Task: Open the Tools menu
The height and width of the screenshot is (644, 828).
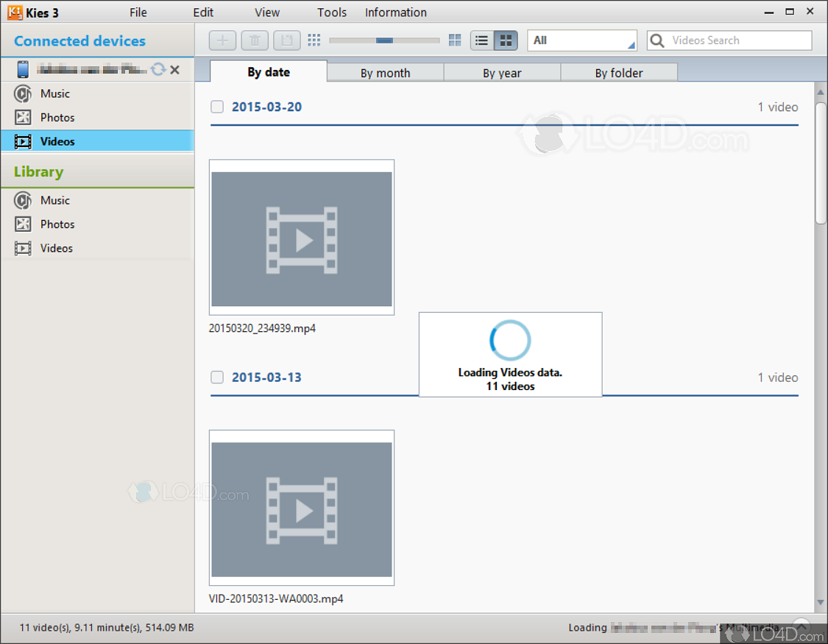Action: tap(332, 12)
